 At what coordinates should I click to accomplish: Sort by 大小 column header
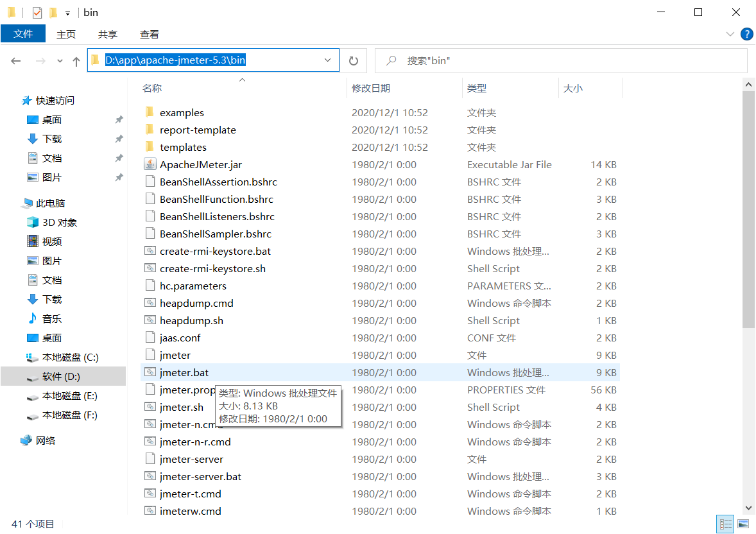click(x=591, y=89)
